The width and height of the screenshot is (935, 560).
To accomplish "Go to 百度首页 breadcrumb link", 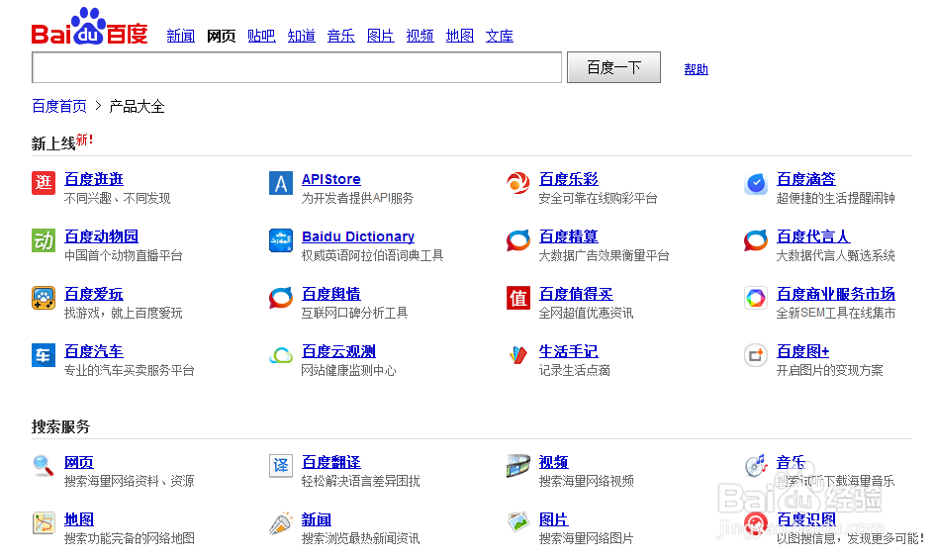I will [x=59, y=106].
